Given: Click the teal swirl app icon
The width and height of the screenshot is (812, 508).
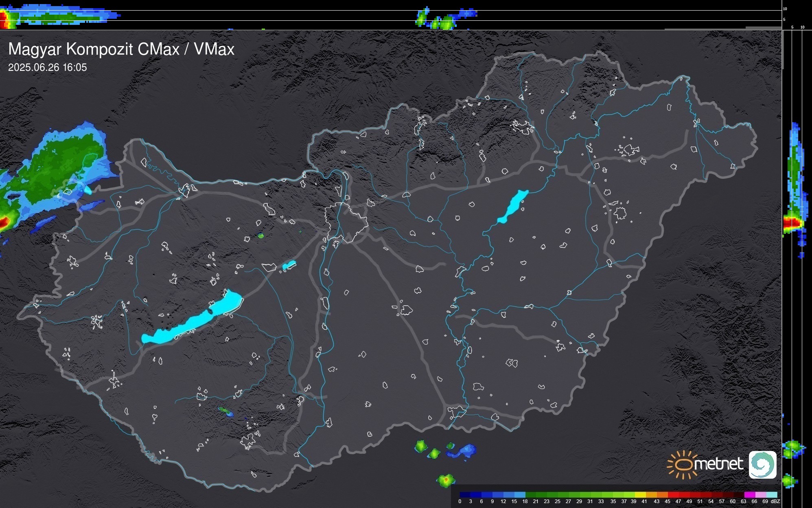Looking at the screenshot, I should pos(762,464).
